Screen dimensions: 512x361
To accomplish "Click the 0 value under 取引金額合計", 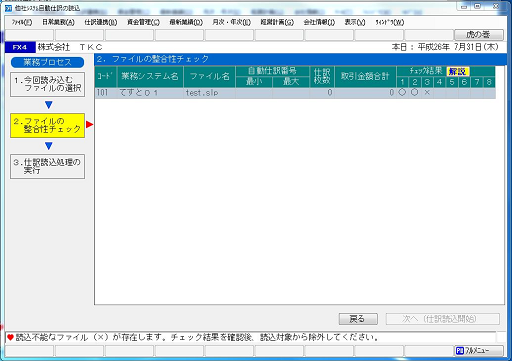I will 392,93.
